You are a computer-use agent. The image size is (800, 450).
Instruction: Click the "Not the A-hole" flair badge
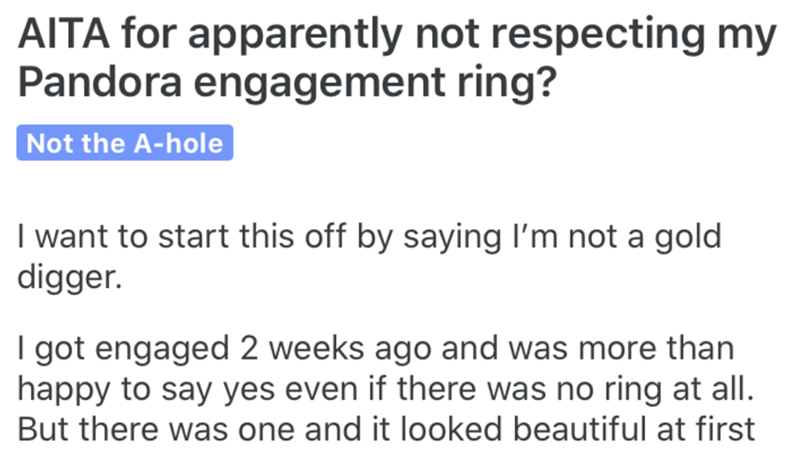tap(126, 143)
